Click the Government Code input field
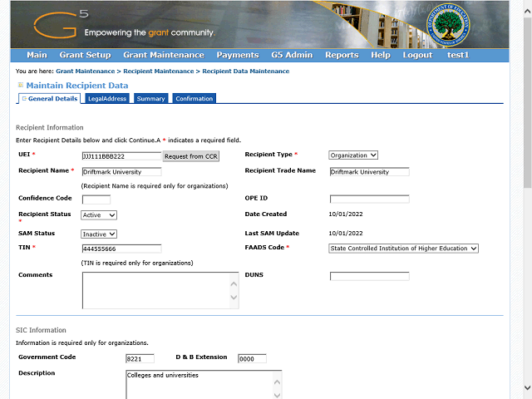532x399 pixels. (140, 358)
